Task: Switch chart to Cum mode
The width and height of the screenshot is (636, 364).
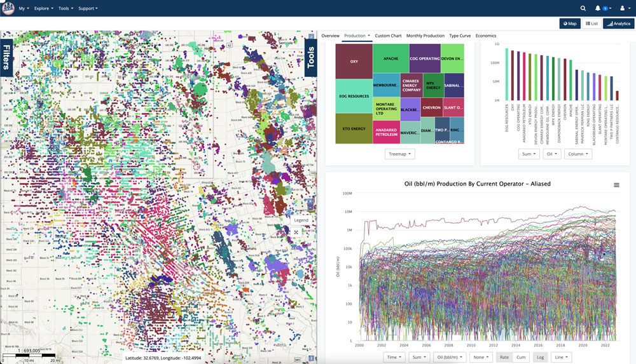Action: [521, 357]
